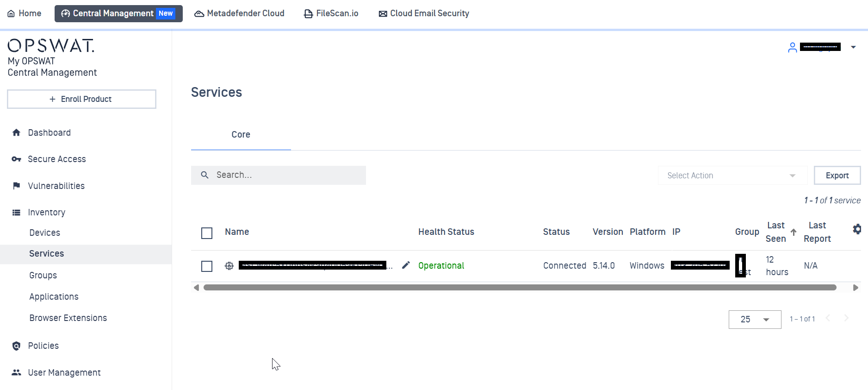Image resolution: width=868 pixels, height=390 pixels.
Task: Sort by the Name column header
Action: 237,232
